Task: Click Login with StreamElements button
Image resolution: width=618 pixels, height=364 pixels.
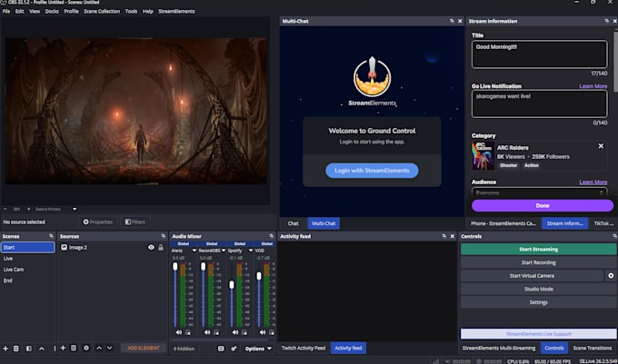Action: point(372,171)
